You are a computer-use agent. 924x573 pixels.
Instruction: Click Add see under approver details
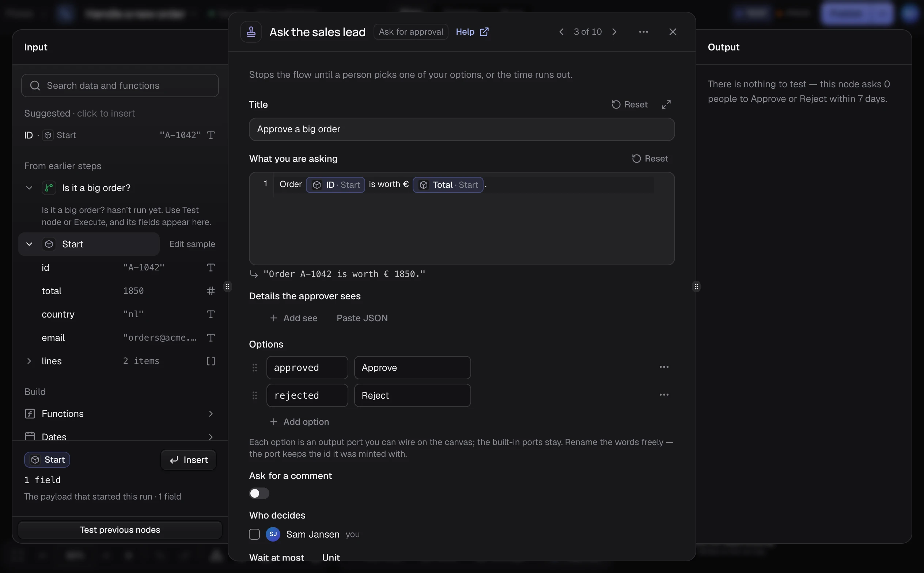click(294, 318)
